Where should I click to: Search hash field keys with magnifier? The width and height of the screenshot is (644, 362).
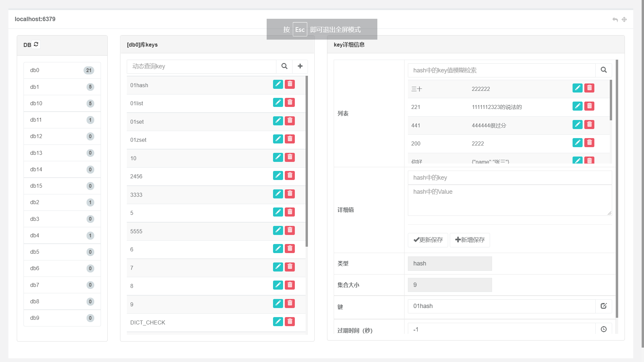pyautogui.click(x=604, y=70)
